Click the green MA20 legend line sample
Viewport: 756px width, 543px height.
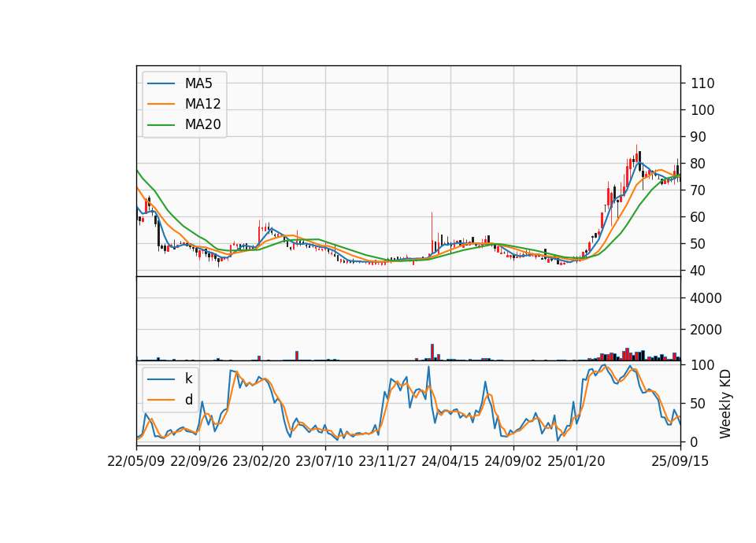click(x=161, y=124)
